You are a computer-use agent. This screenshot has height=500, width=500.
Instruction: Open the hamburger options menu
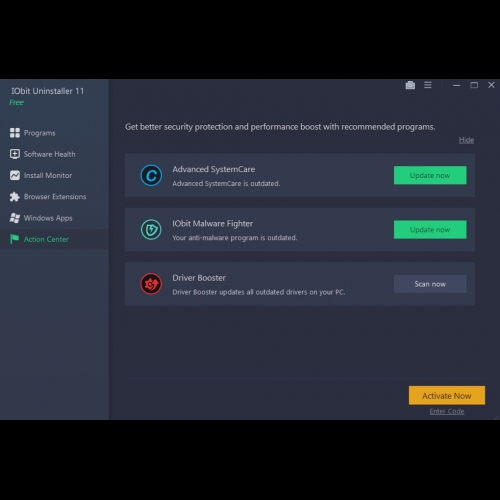pyautogui.click(x=428, y=85)
